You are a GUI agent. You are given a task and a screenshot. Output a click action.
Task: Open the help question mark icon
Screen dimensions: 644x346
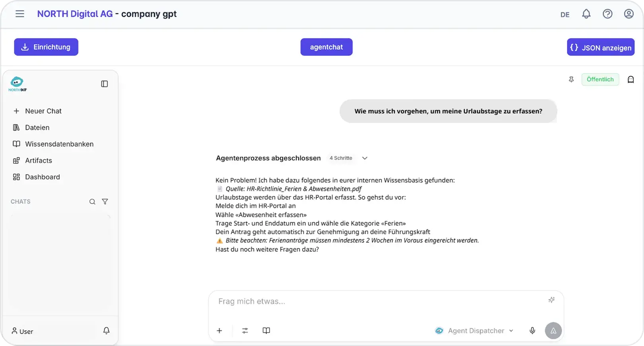607,14
